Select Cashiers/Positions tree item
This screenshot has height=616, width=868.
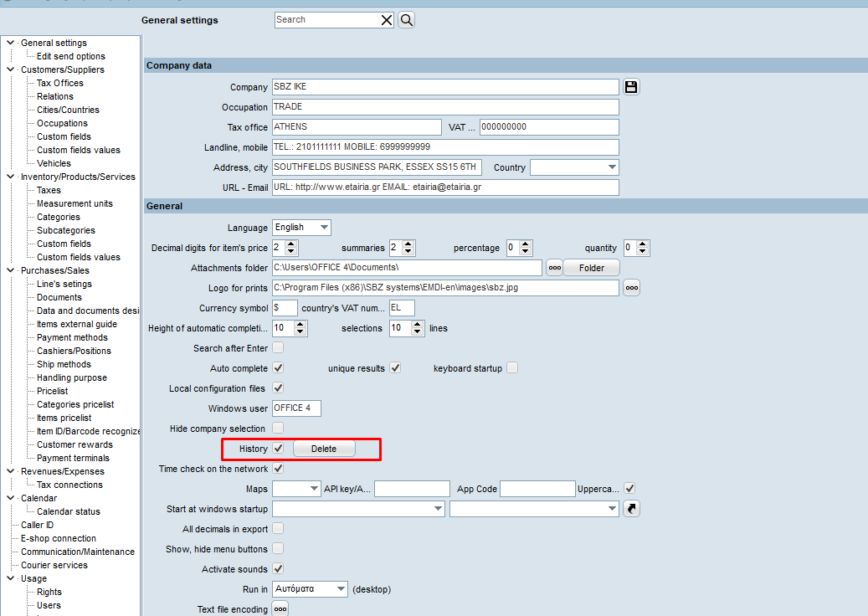[x=74, y=351]
